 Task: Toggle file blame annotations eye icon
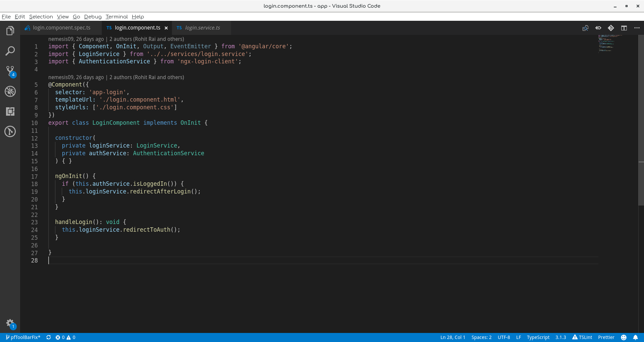(598, 28)
